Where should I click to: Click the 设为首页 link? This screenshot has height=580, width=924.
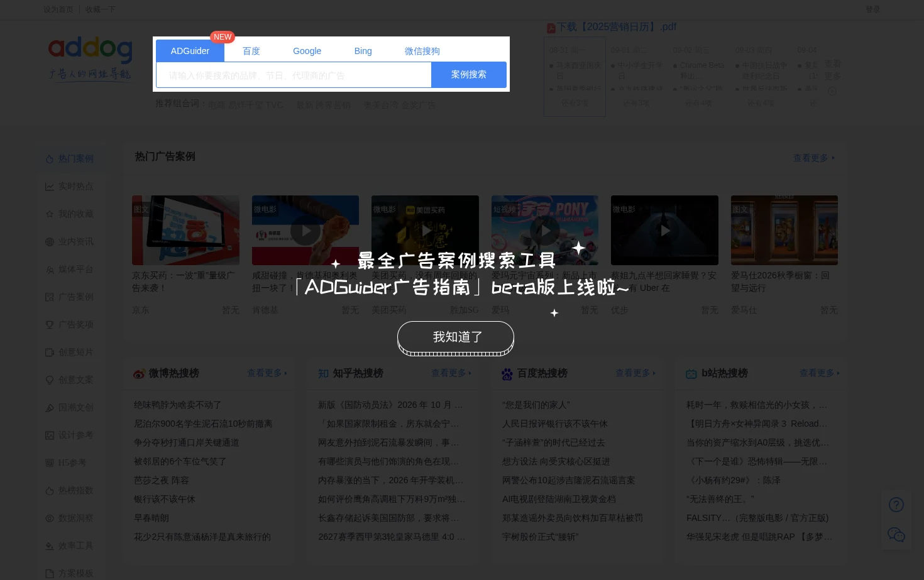[x=58, y=9]
